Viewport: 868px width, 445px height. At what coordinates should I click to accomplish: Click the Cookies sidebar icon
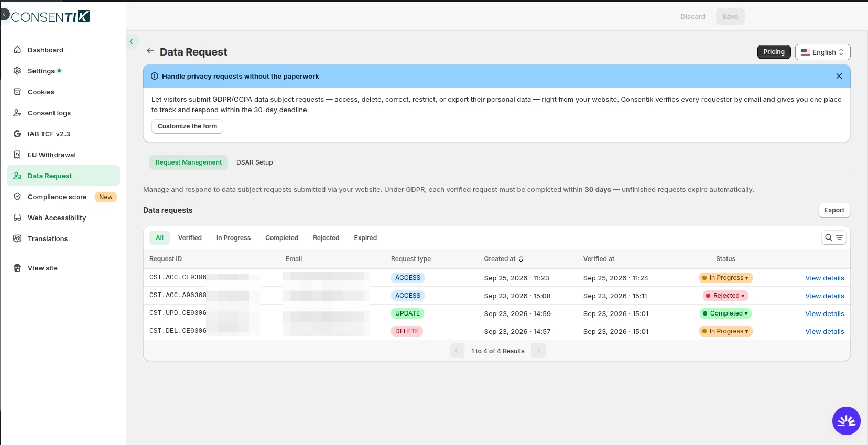click(x=17, y=92)
